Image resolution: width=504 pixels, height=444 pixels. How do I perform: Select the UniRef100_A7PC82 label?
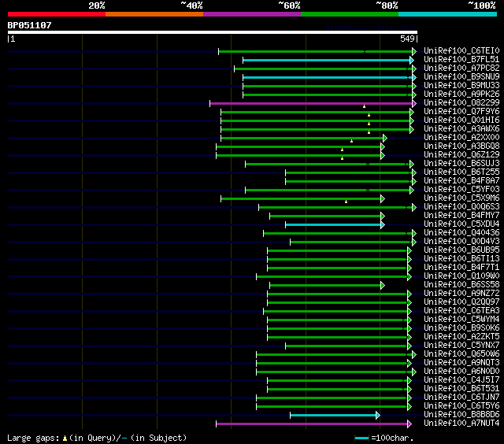[x=461, y=68]
